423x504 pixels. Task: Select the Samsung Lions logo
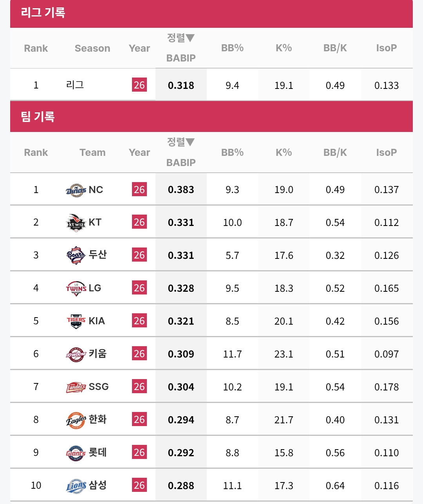76,486
